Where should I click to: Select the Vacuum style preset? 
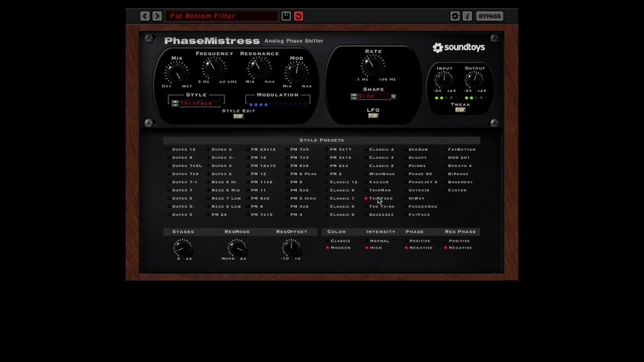(x=377, y=182)
